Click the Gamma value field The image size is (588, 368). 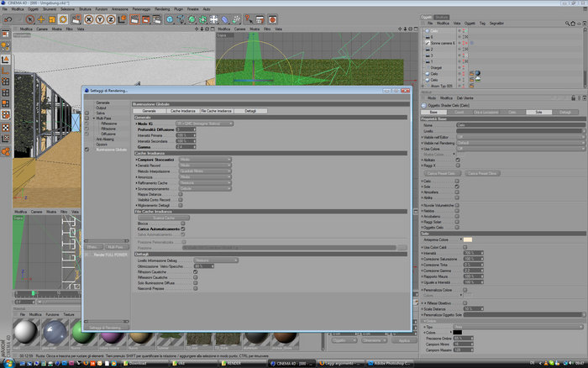click(x=186, y=147)
